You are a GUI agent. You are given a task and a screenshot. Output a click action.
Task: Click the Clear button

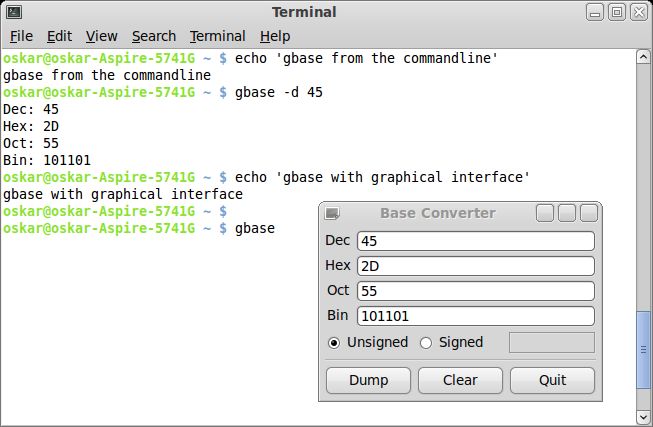click(460, 380)
